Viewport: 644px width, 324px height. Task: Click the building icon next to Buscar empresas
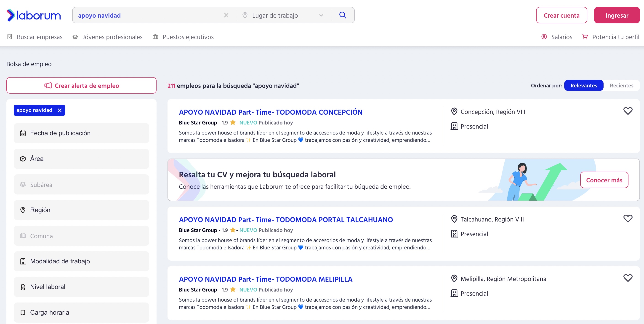(x=10, y=37)
